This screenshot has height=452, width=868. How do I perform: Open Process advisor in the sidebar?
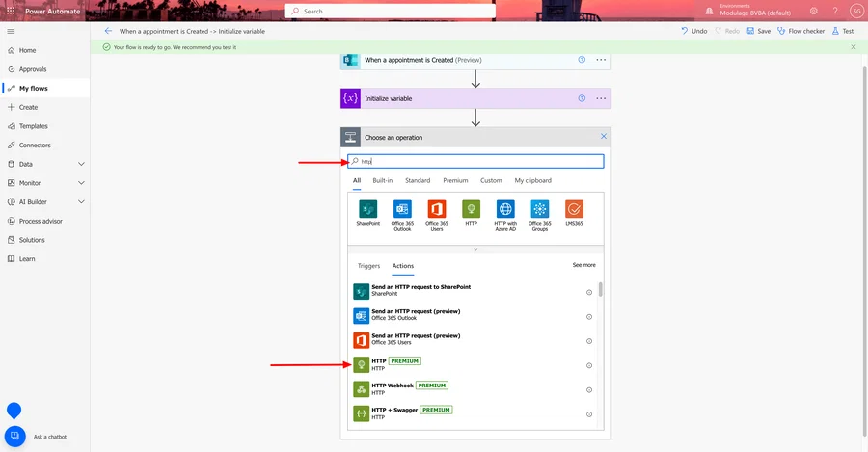tap(45, 221)
